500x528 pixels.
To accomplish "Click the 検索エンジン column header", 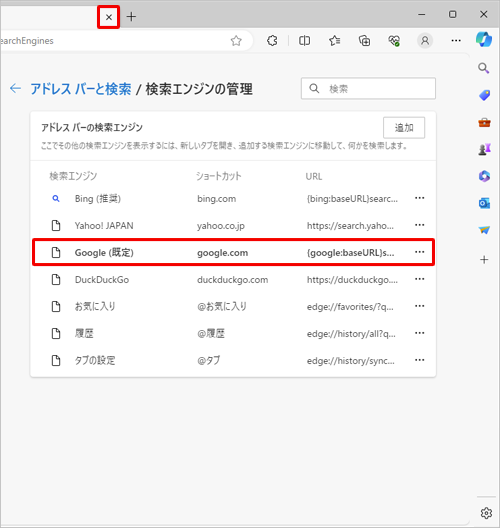I will pyautogui.click(x=73, y=176).
